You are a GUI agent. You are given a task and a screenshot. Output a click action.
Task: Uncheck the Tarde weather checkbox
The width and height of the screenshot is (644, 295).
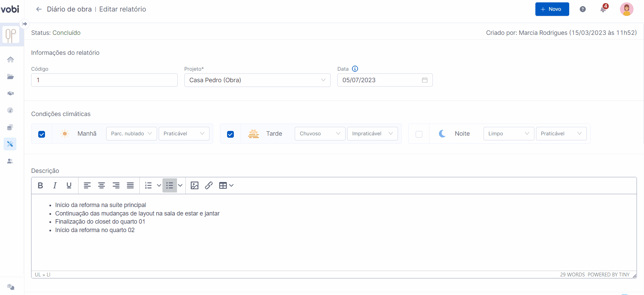point(230,134)
